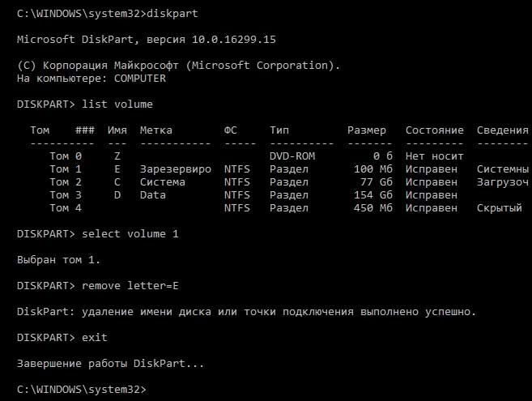
Task: Click the "list volume" command text
Action: tap(117, 105)
